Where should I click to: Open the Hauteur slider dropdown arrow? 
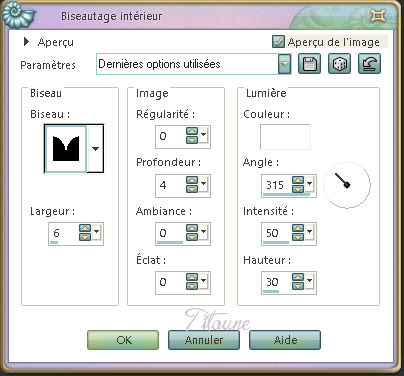(309, 280)
